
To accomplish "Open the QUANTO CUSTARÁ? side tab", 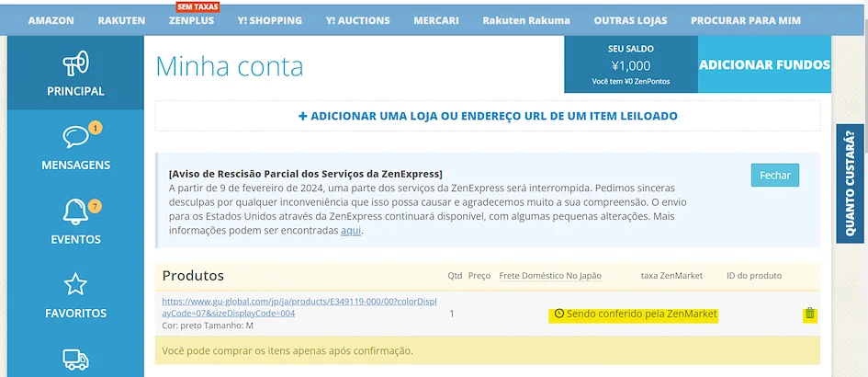I will point(851,184).
